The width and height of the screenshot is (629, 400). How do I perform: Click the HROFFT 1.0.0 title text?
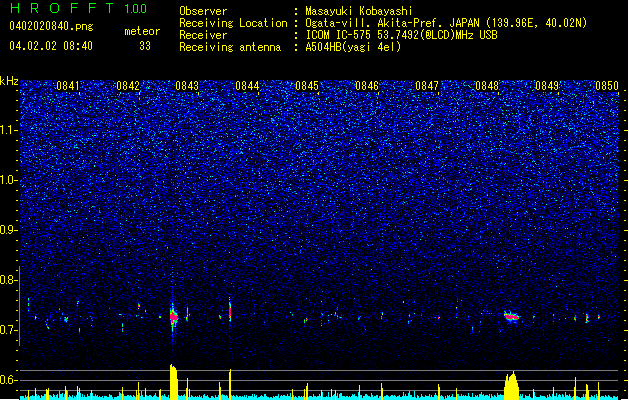click(x=78, y=8)
